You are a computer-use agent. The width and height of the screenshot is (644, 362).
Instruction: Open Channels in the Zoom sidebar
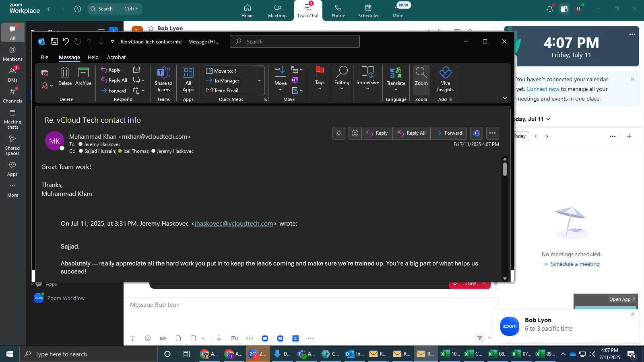point(12,95)
